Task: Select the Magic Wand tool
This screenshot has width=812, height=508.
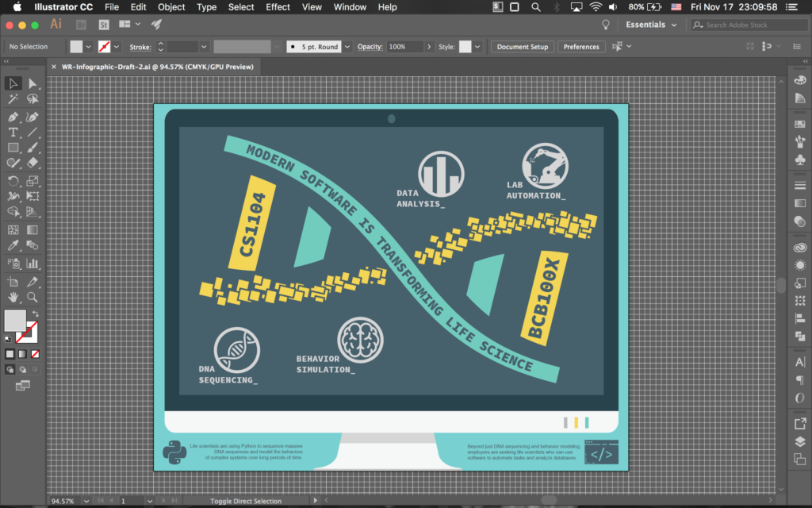Action: click(13, 99)
